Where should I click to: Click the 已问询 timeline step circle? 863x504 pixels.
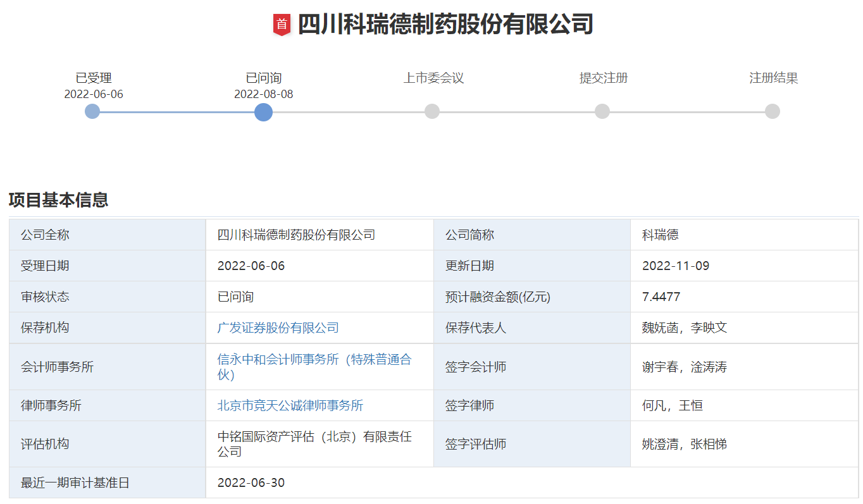pyautogui.click(x=263, y=112)
